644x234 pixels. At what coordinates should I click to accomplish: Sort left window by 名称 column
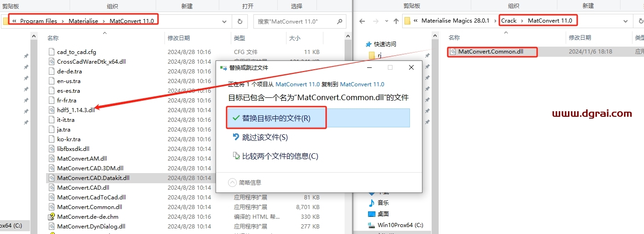(53, 38)
